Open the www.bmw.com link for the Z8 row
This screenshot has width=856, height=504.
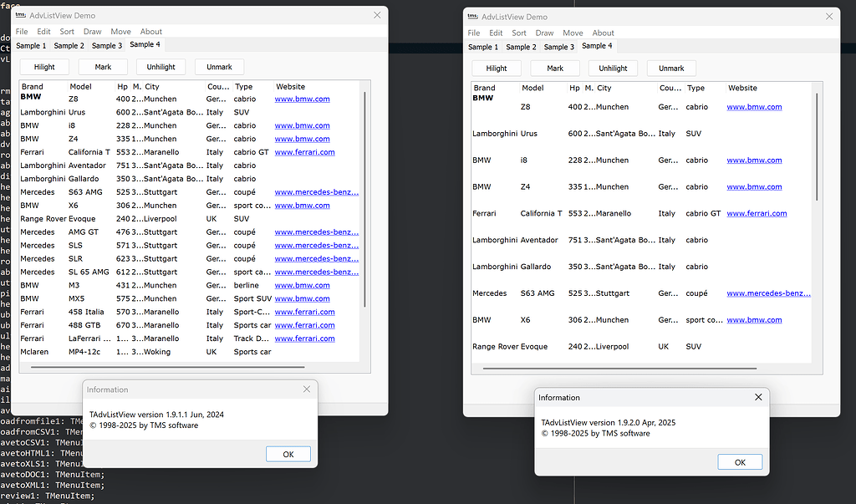(x=302, y=99)
